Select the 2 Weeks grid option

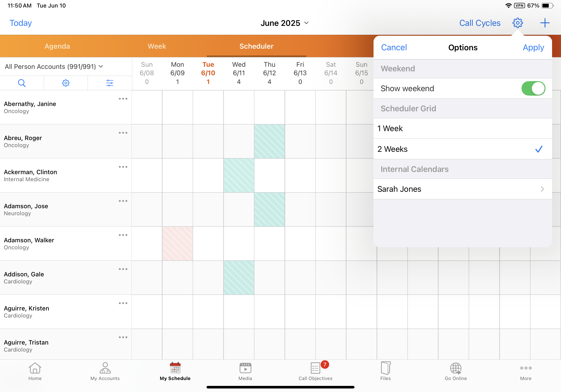(462, 149)
